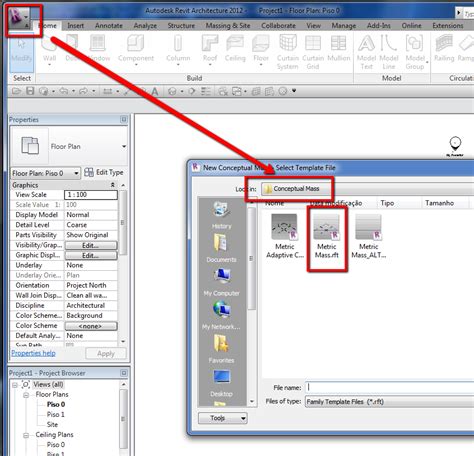Click the Color Scheme <none> button
This screenshot has width=474, height=456.
91,326
